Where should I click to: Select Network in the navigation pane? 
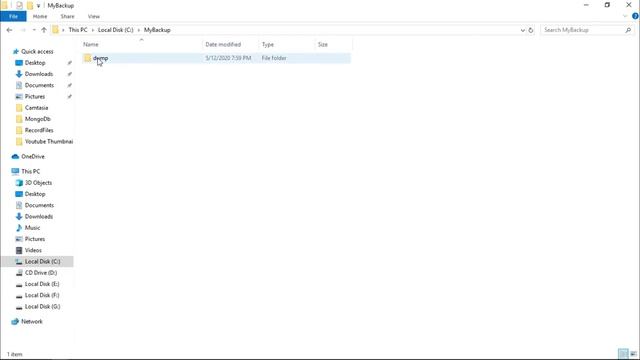point(31,322)
